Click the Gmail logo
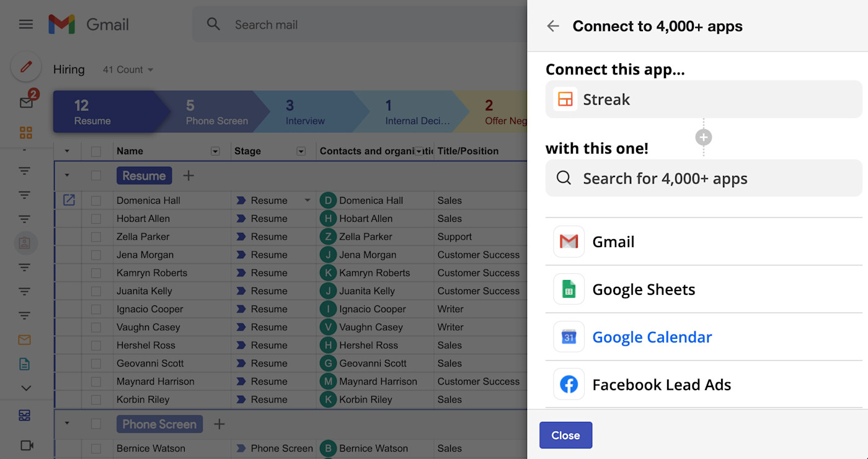This screenshot has width=868, height=459. tap(89, 25)
